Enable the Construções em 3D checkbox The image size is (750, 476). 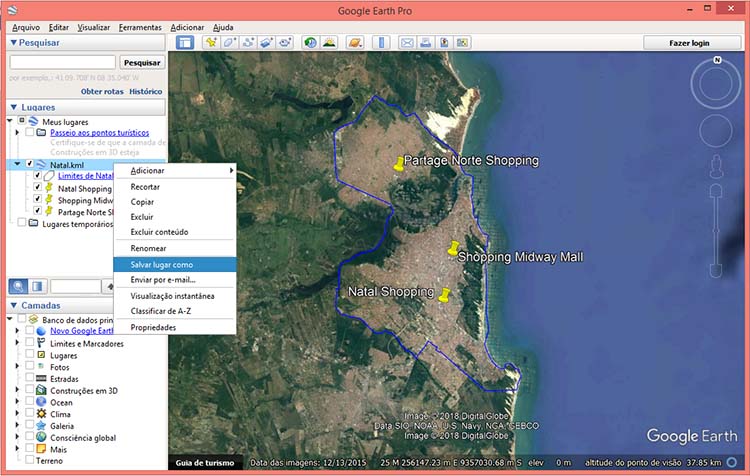(x=30, y=390)
